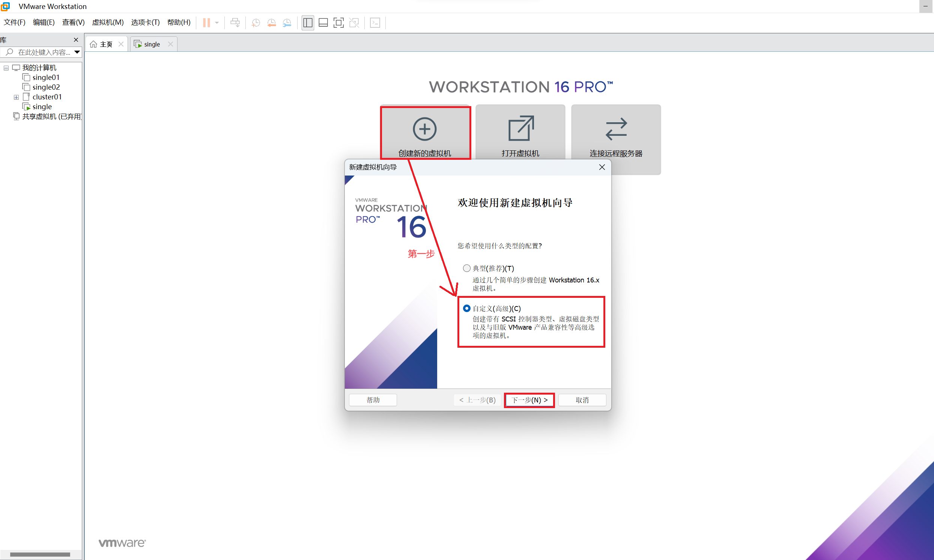Open the 编辑(E) menu
Viewport: 934px width, 560px height.
(x=44, y=22)
